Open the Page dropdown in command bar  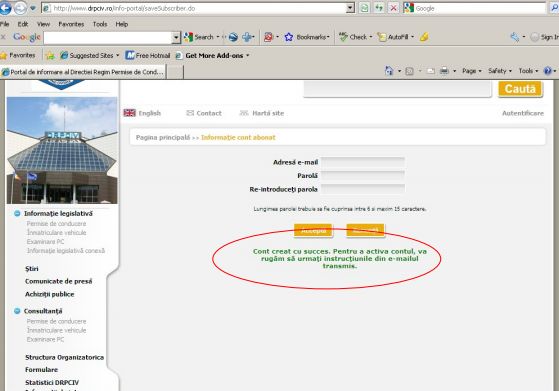(472, 71)
